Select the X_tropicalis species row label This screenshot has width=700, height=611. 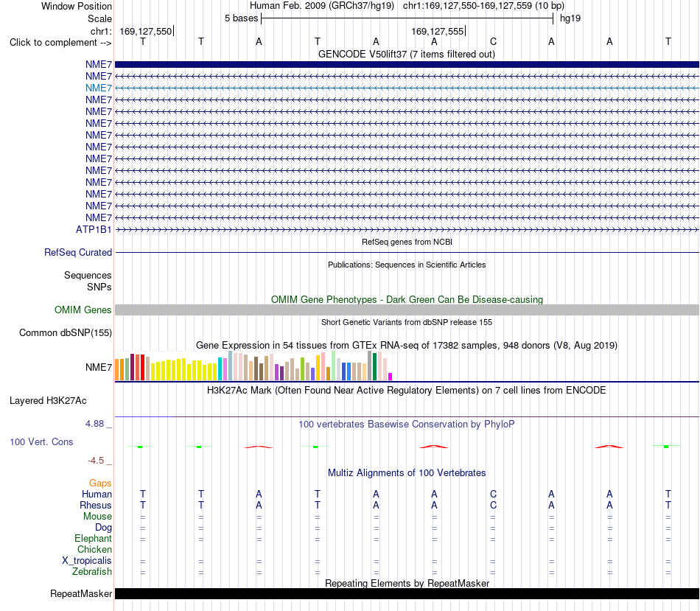[87, 561]
